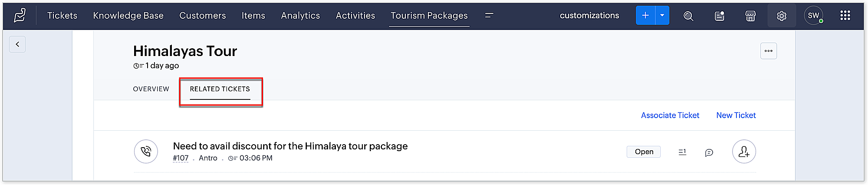Click the assign agent icon on ticket
868x185 pixels.
click(x=744, y=152)
